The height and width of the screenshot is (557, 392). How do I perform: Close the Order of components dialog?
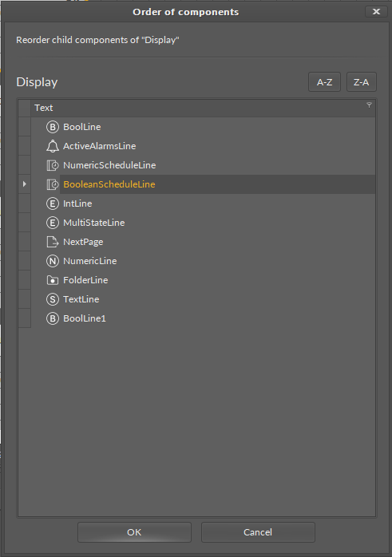pyautogui.click(x=376, y=12)
